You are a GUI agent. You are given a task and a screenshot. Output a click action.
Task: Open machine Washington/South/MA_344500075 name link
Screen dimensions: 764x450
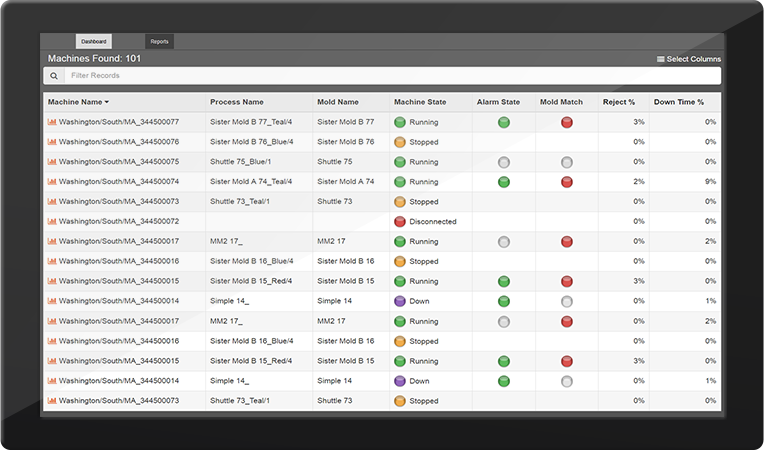[119, 162]
